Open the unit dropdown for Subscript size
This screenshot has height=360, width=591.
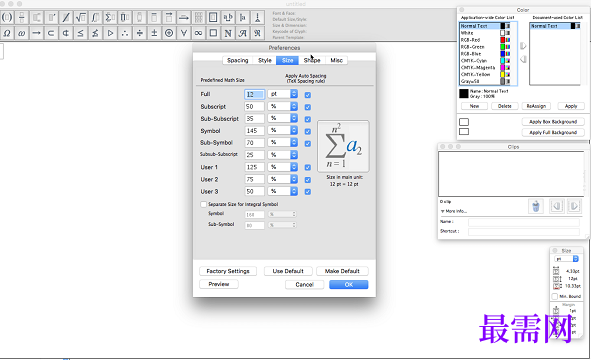point(283,106)
